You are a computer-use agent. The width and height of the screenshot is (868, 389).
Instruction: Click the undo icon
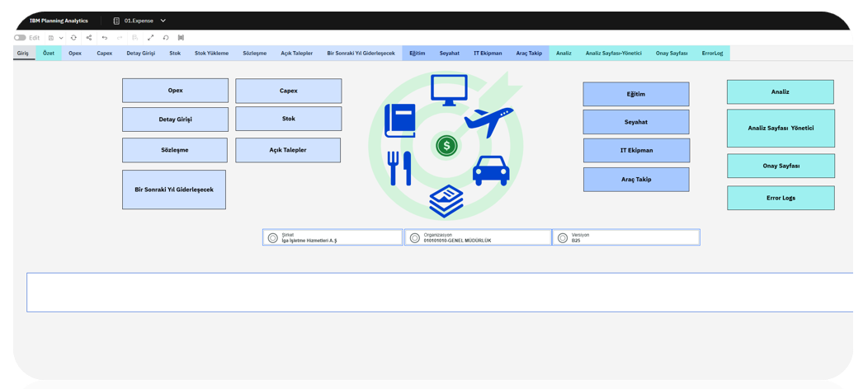pos(105,38)
